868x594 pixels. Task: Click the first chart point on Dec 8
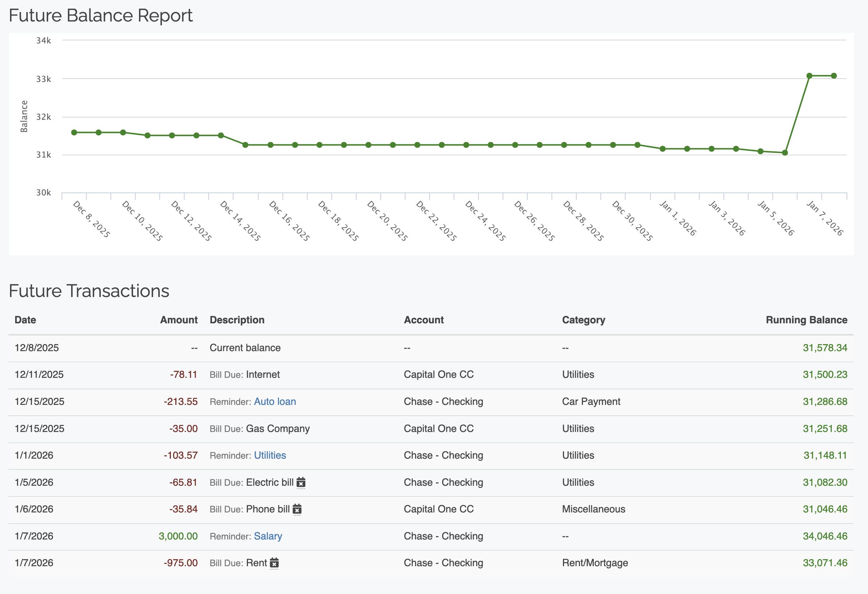pos(74,133)
